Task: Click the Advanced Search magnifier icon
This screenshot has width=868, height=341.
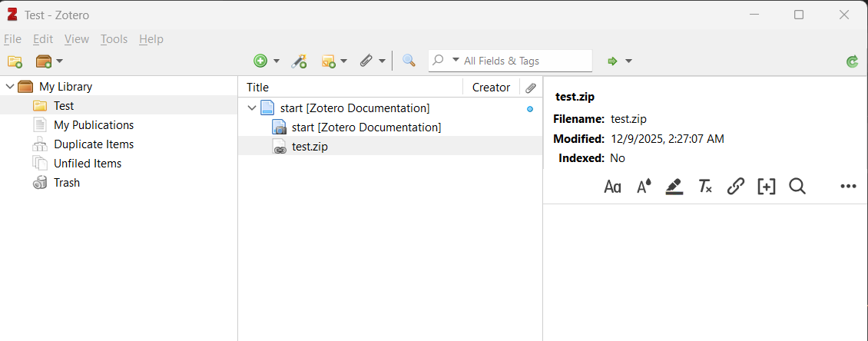Action: point(409,61)
